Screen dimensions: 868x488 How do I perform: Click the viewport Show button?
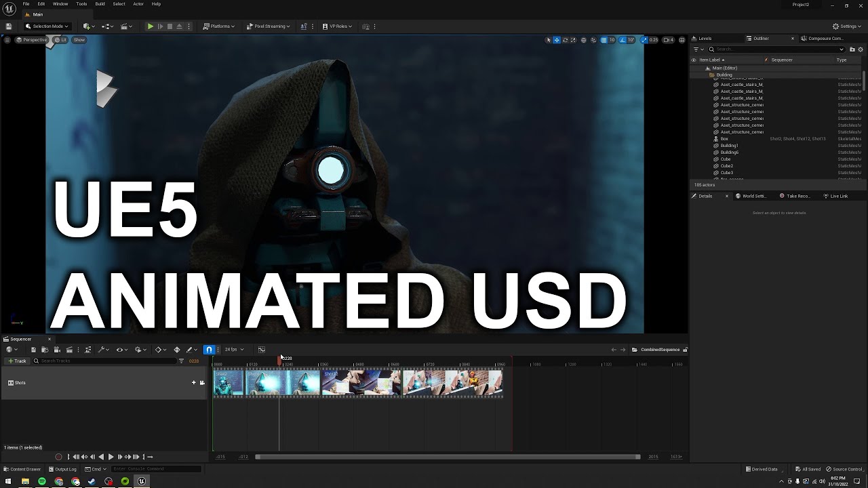79,40
